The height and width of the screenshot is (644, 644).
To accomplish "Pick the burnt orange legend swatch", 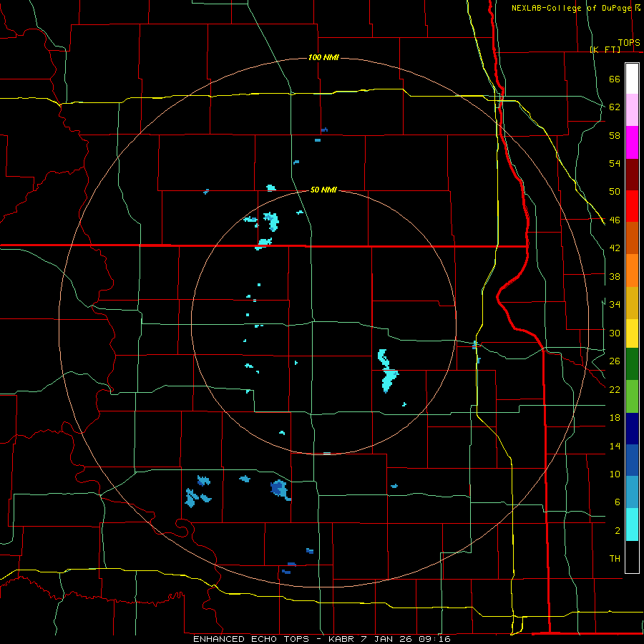I will (x=632, y=238).
